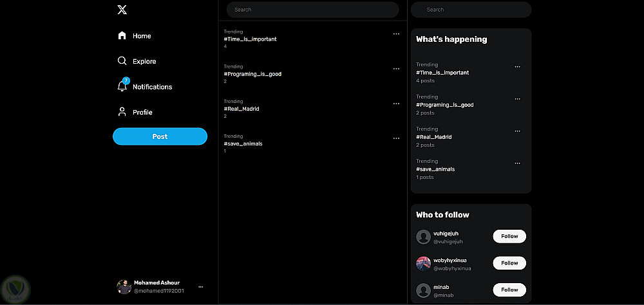The width and height of the screenshot is (644, 305).
Task: Open more options for center #Programing_is_good trend
Action: 396,69
